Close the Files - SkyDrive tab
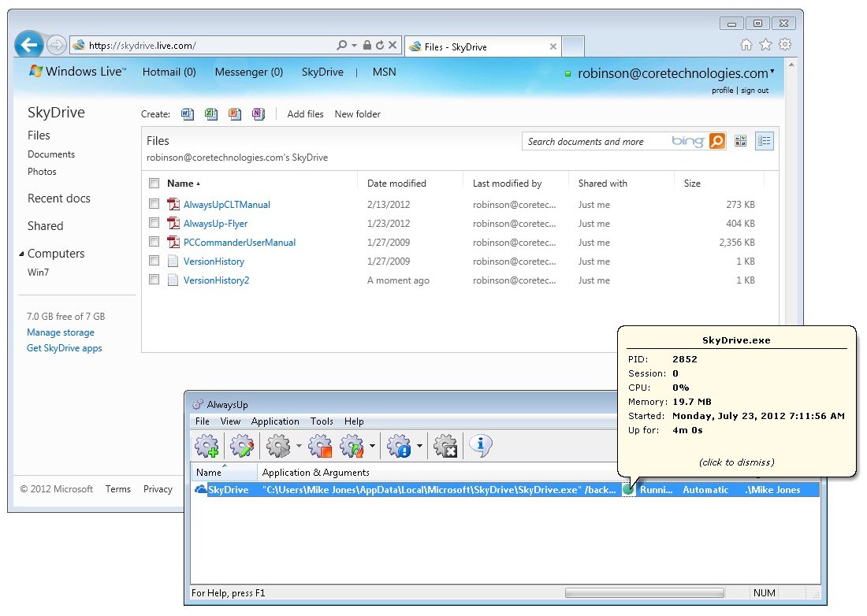Screen dimensions: 867x616 coord(553,47)
